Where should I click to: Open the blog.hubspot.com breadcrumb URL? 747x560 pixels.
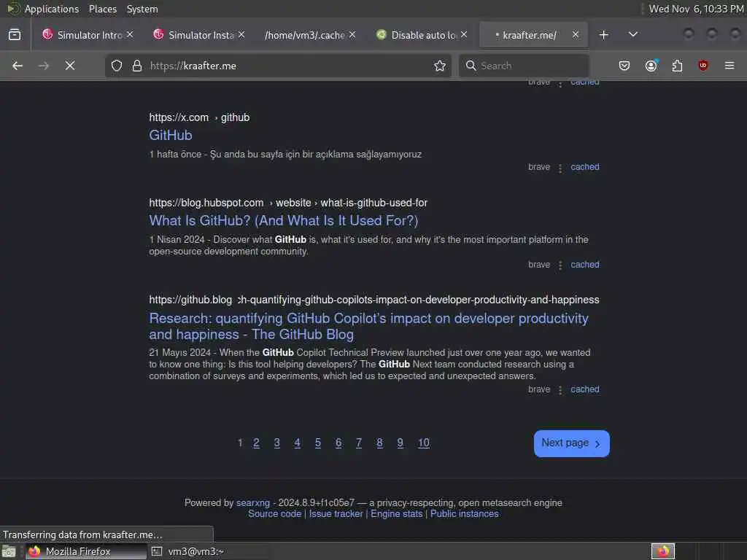(x=288, y=203)
